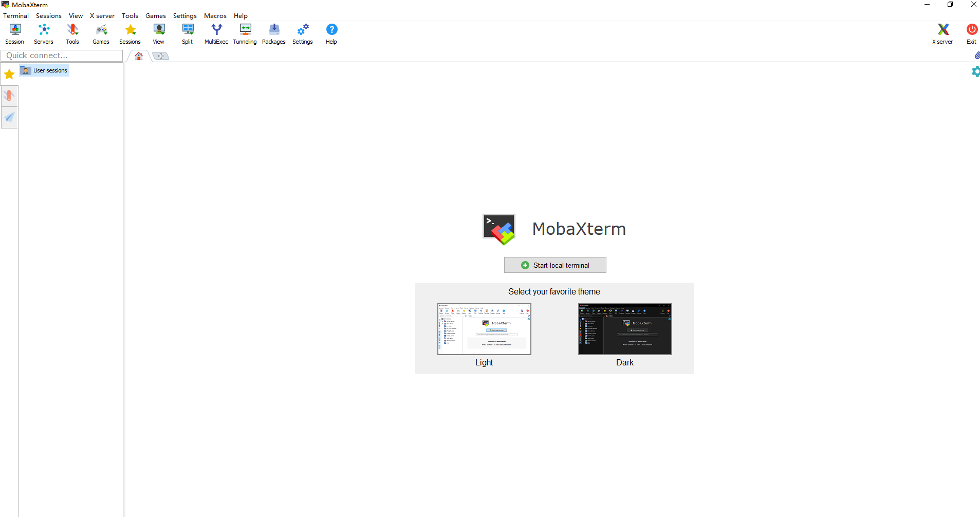Click the Dark theme label
Viewport: 980px width, 517px height.
point(625,362)
